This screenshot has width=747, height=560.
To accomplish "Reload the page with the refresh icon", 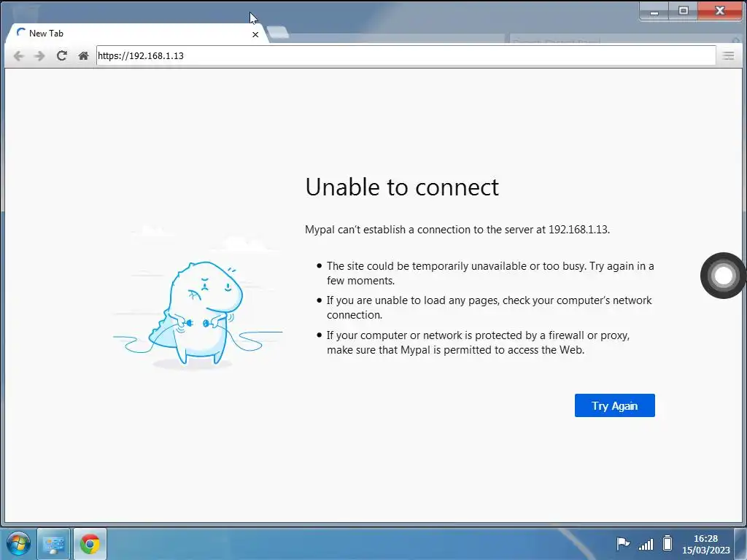I will pos(61,55).
